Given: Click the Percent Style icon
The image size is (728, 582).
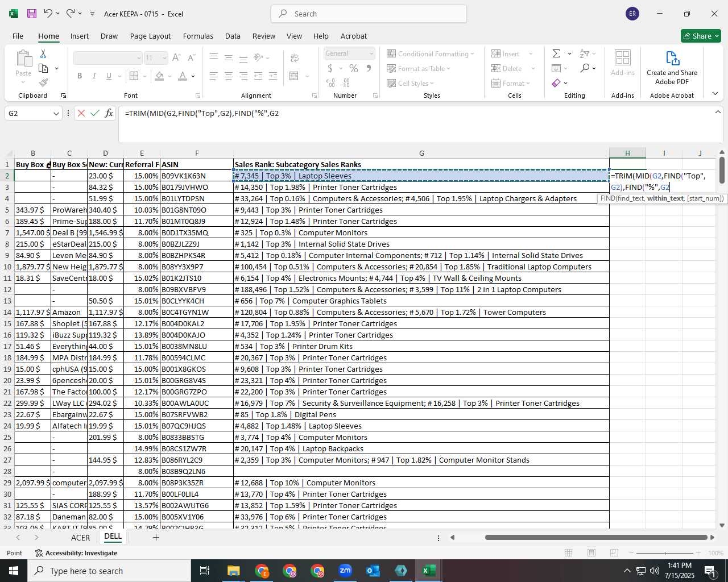Looking at the screenshot, I should click(354, 68).
